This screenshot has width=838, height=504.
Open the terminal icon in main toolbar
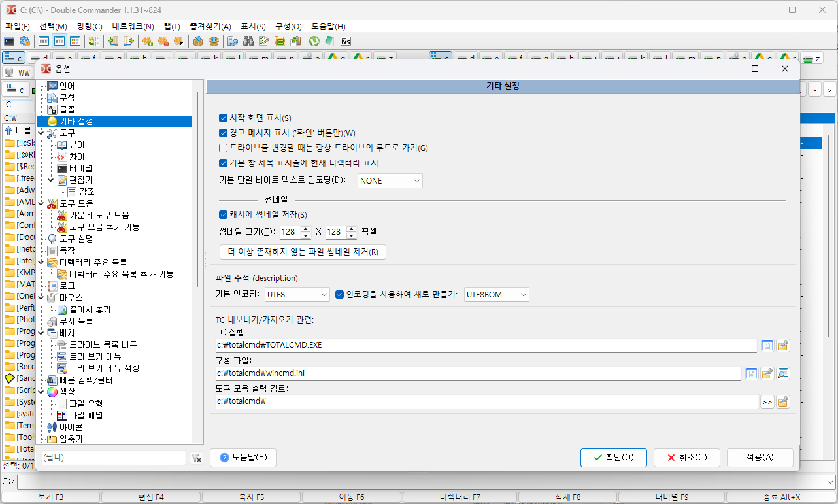click(x=9, y=41)
